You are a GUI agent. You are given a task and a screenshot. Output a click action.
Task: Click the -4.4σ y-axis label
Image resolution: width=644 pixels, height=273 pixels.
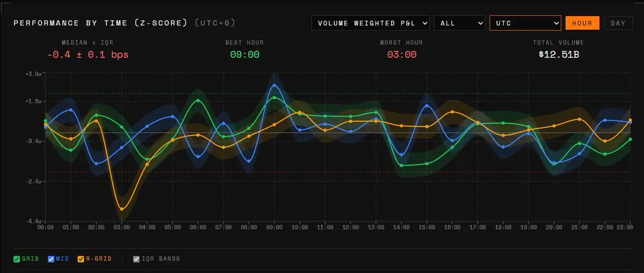click(33, 221)
